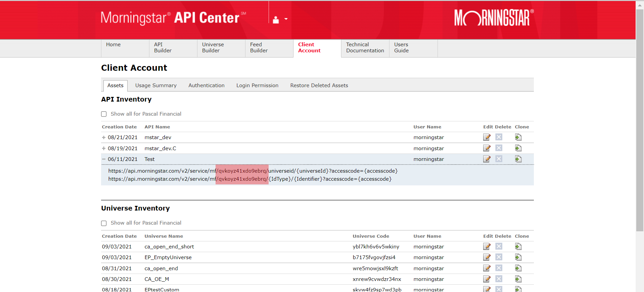Screen dimensions: 644x292
Task: Select the Assets tab
Action: point(116,85)
